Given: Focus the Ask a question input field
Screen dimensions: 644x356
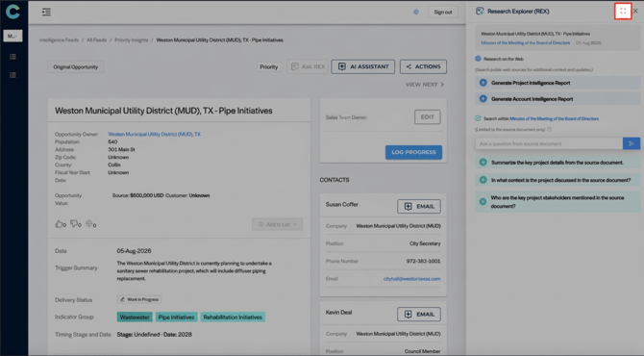Looking at the screenshot, I should [x=549, y=143].
